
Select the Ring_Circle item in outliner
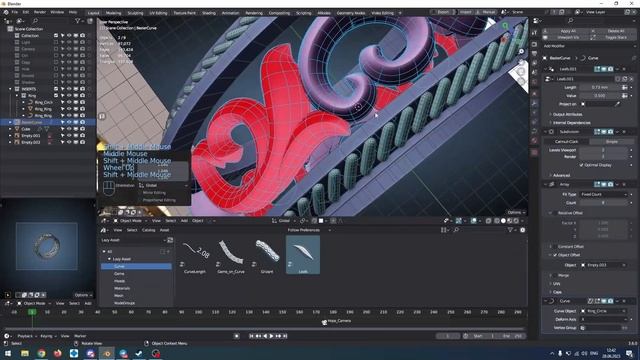43,102
